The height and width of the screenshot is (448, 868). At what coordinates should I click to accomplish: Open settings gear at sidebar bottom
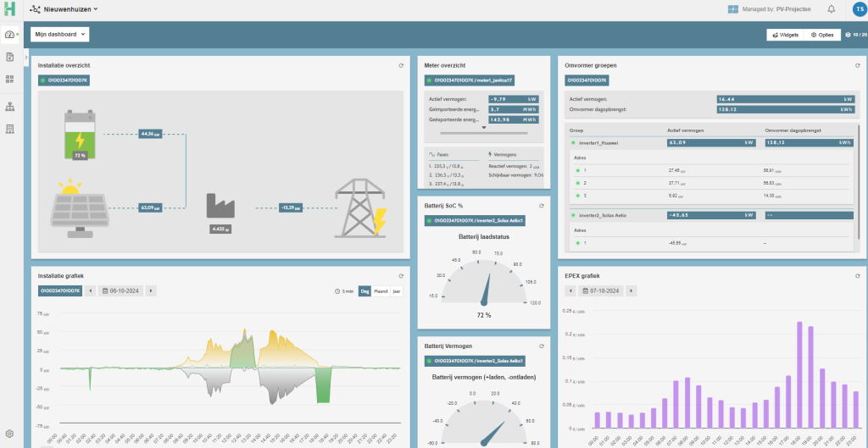click(10, 434)
